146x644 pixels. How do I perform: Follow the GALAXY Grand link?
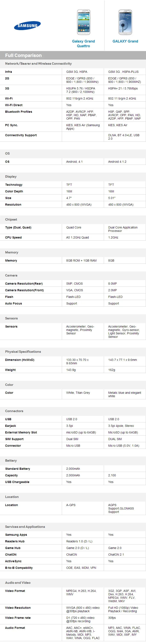125,41
